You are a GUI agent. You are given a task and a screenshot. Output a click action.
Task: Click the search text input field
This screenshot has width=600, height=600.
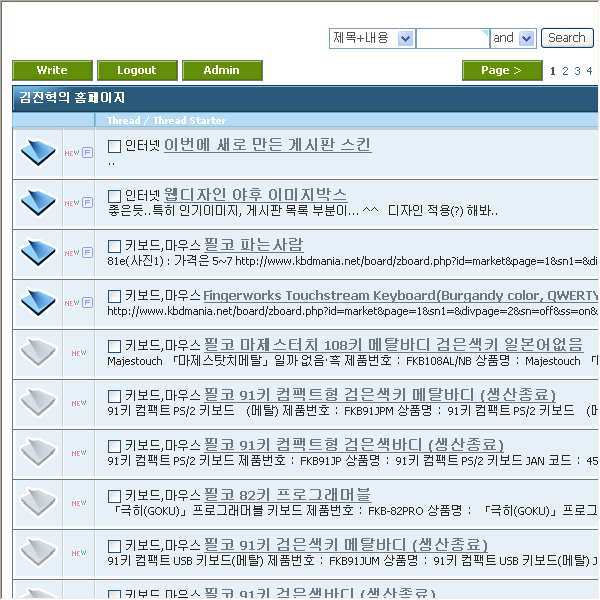pos(452,38)
